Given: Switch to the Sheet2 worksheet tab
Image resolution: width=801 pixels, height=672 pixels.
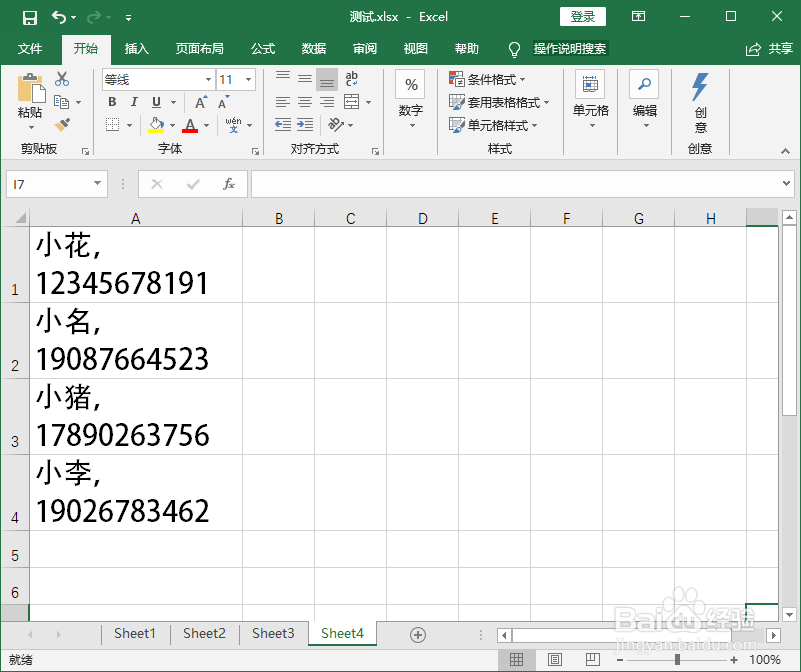Looking at the screenshot, I should point(204,633).
